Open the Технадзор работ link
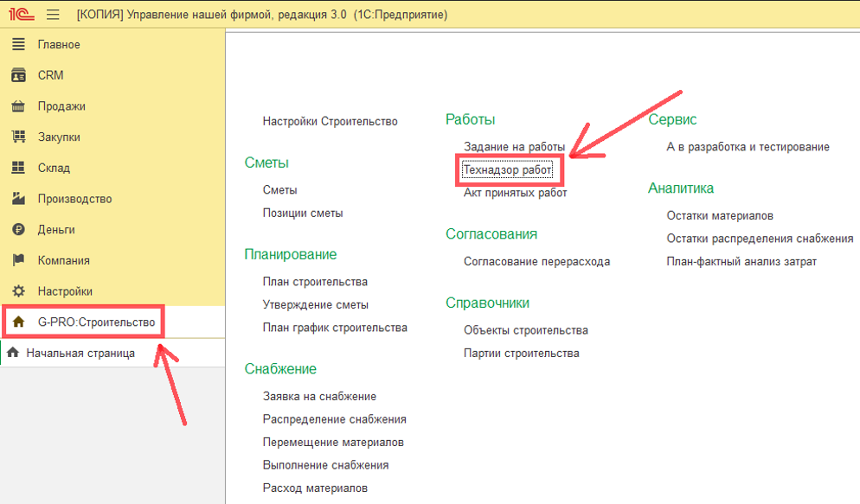 (x=507, y=170)
